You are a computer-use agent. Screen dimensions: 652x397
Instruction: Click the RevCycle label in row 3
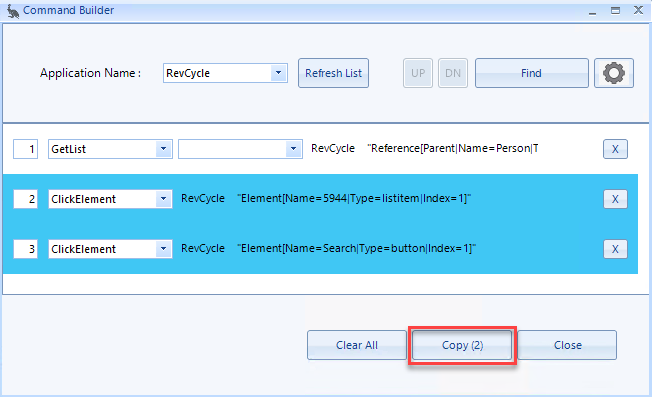pos(203,248)
